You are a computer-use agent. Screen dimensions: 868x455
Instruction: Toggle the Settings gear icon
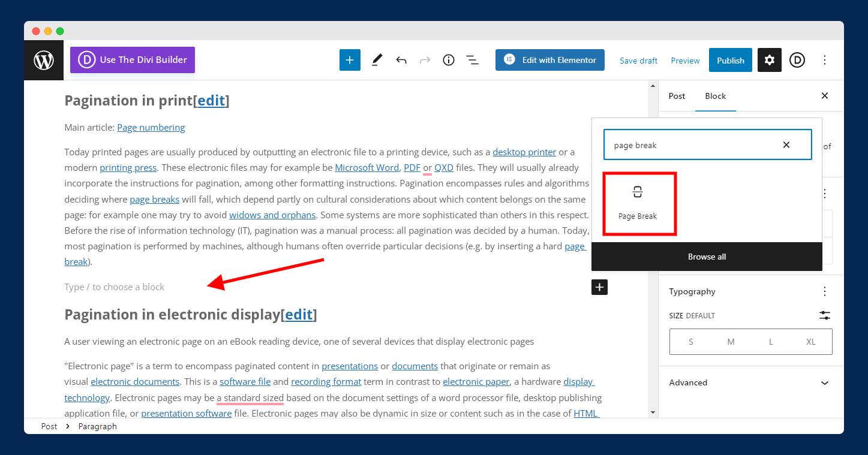[x=770, y=60]
